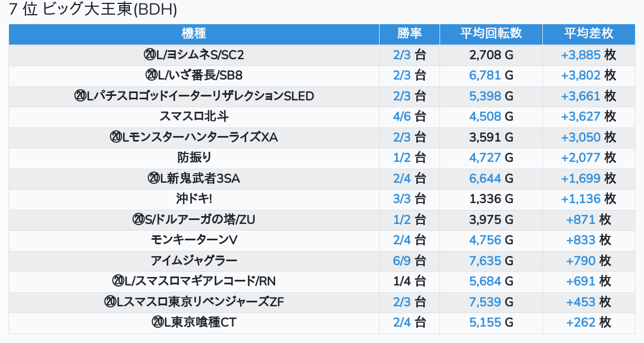Click the 7,539 spins for 東京リベンジャーズ
Viewport: 644px width, 343px height.
(485, 302)
